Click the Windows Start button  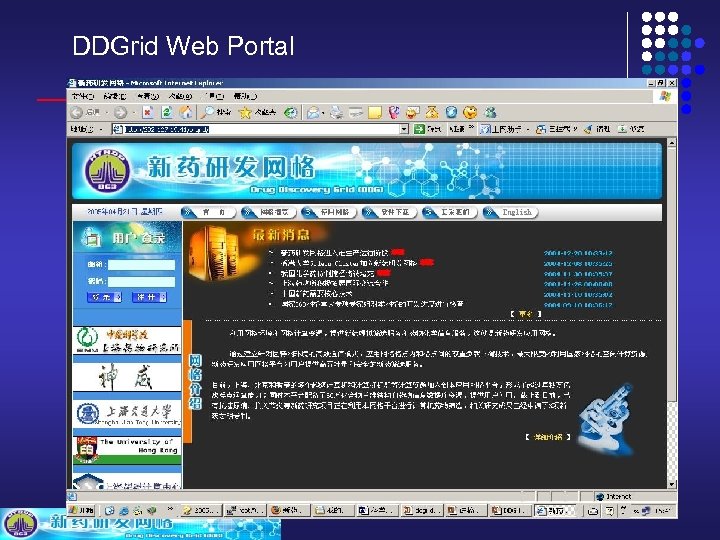(81, 510)
